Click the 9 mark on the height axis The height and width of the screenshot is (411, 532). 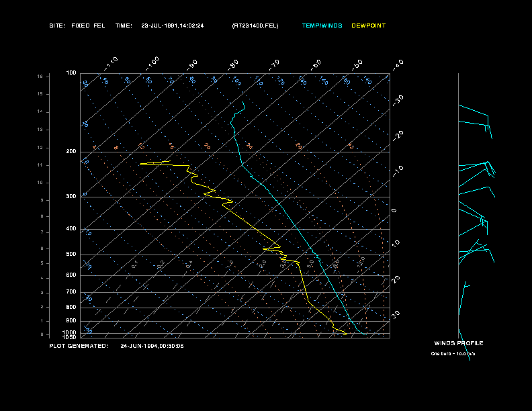[42, 200]
